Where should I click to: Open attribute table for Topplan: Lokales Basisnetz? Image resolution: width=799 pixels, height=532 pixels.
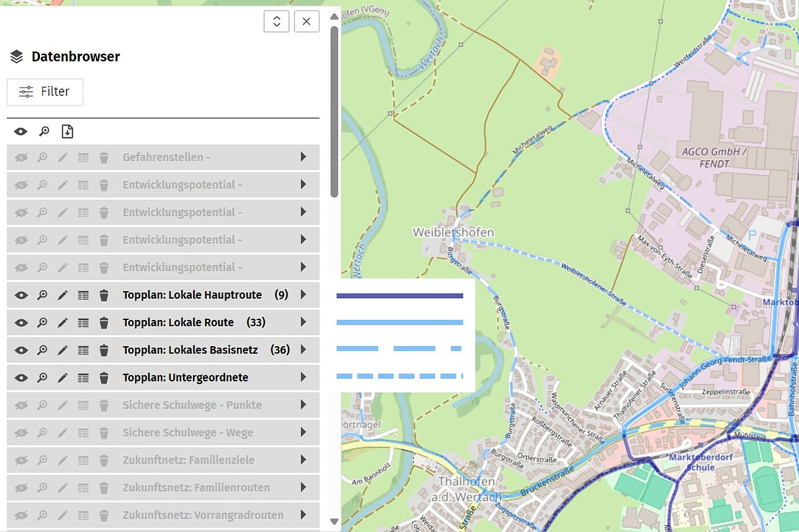pos(83,350)
